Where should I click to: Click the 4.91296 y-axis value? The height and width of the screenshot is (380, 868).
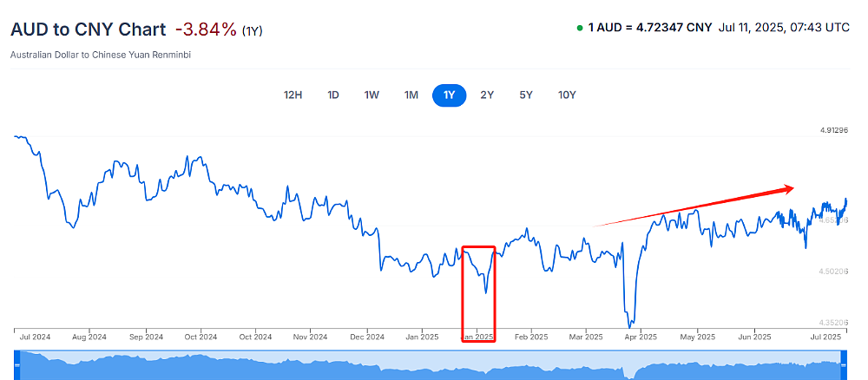pos(834,131)
